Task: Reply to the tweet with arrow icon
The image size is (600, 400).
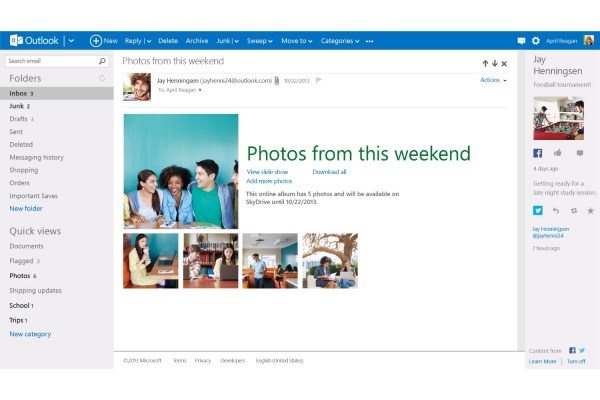Action: coord(556,211)
